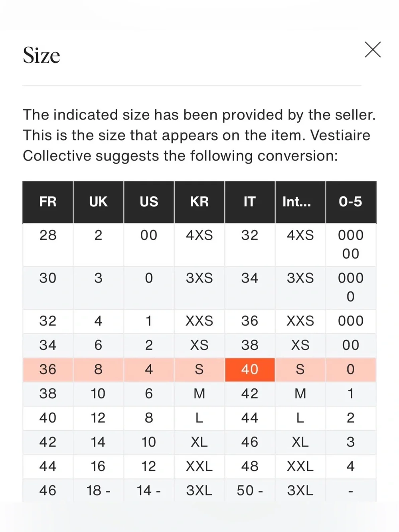The width and height of the screenshot is (399, 532).
Task: Select the 0-5 column header
Action: click(x=351, y=202)
